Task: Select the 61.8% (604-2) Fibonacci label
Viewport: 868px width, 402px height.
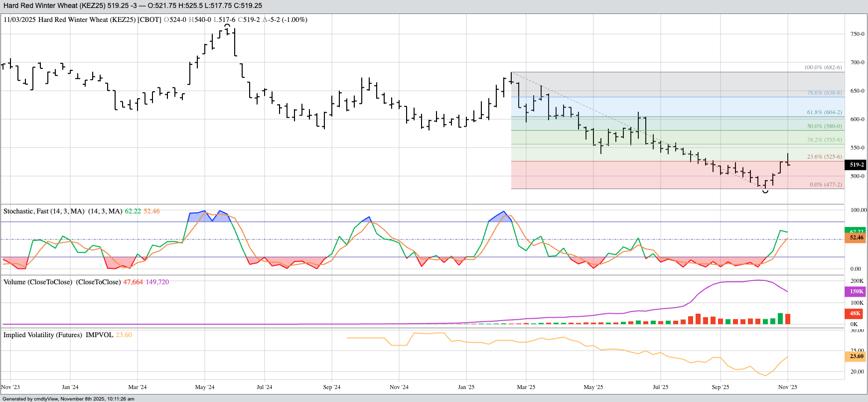Action: tap(824, 113)
